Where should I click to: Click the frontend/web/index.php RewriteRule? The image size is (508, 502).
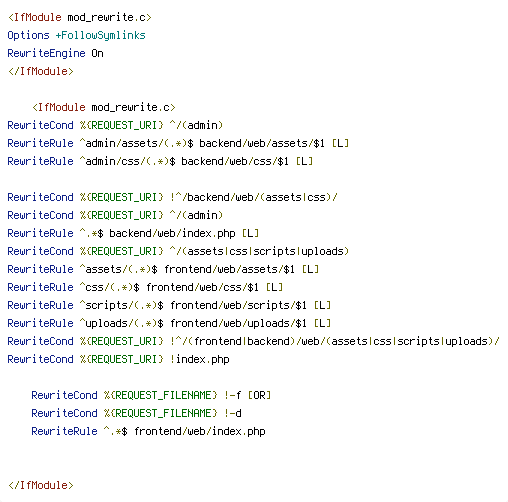[x=148, y=431]
